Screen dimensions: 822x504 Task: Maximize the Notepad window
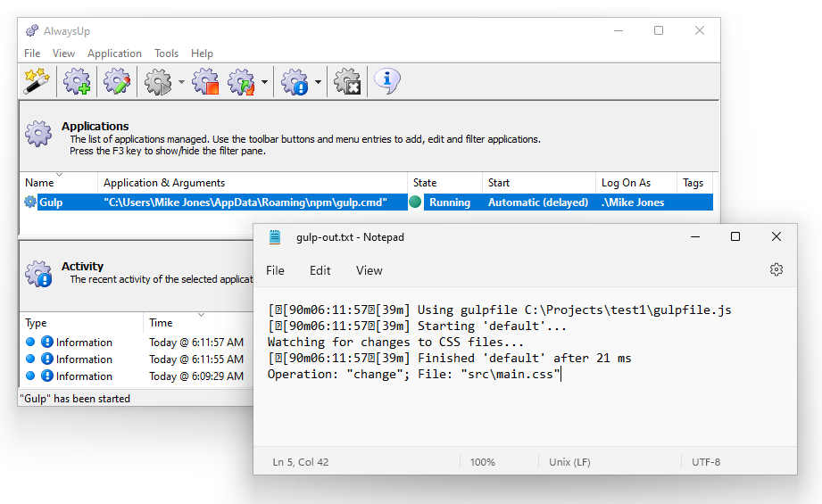point(735,236)
